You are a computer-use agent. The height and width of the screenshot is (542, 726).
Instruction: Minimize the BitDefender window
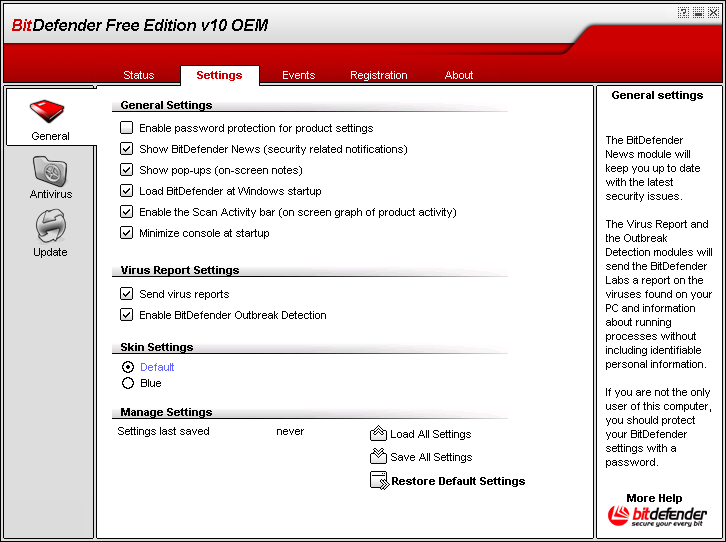[698, 13]
